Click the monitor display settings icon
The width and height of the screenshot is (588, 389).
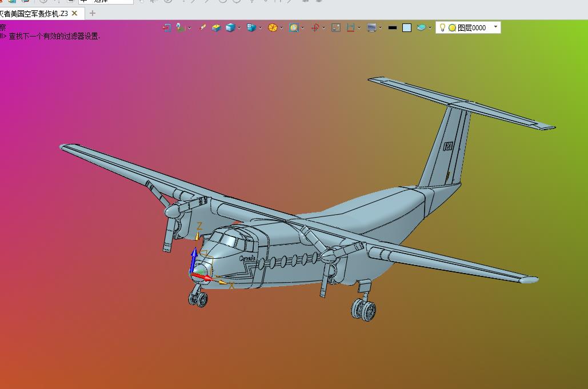(371, 28)
